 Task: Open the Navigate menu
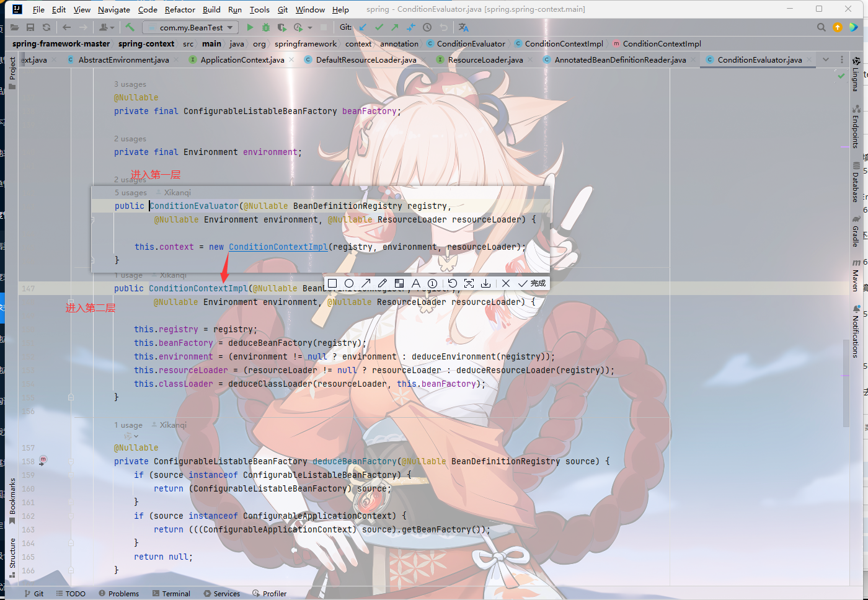click(x=114, y=9)
